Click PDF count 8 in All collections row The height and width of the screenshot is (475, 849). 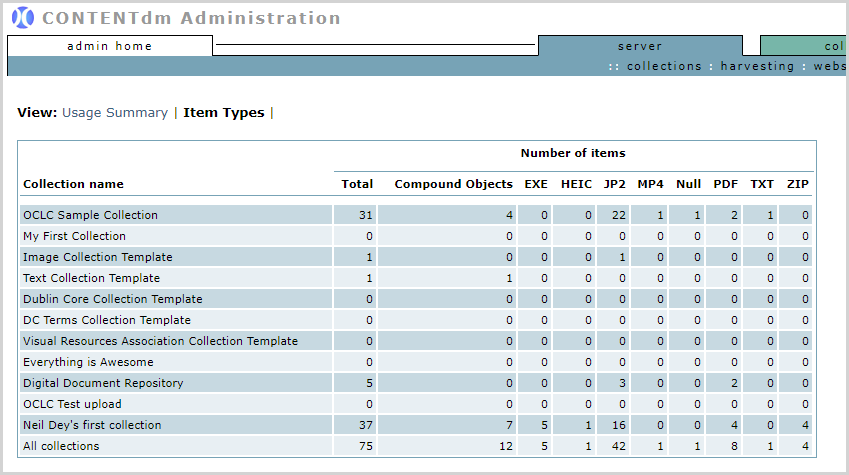734,446
